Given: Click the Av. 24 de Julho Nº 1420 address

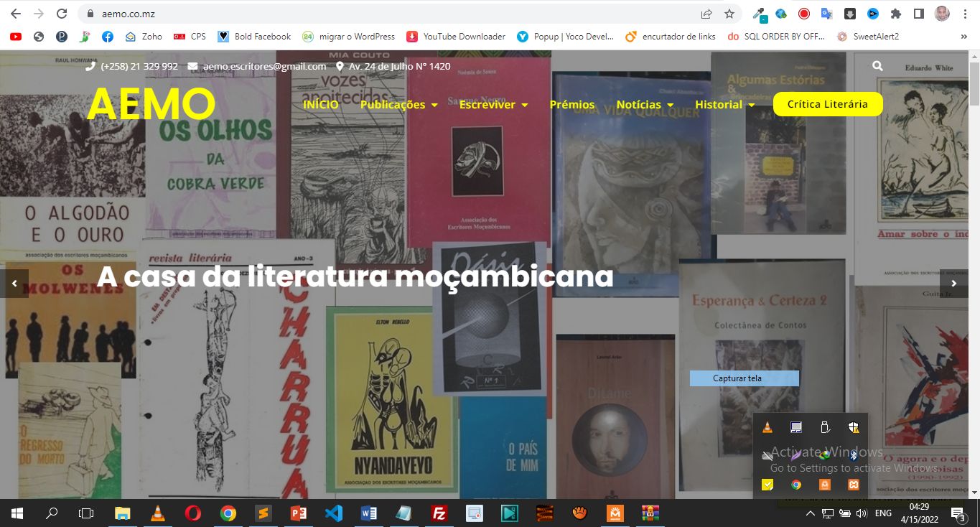Looking at the screenshot, I should [393, 66].
